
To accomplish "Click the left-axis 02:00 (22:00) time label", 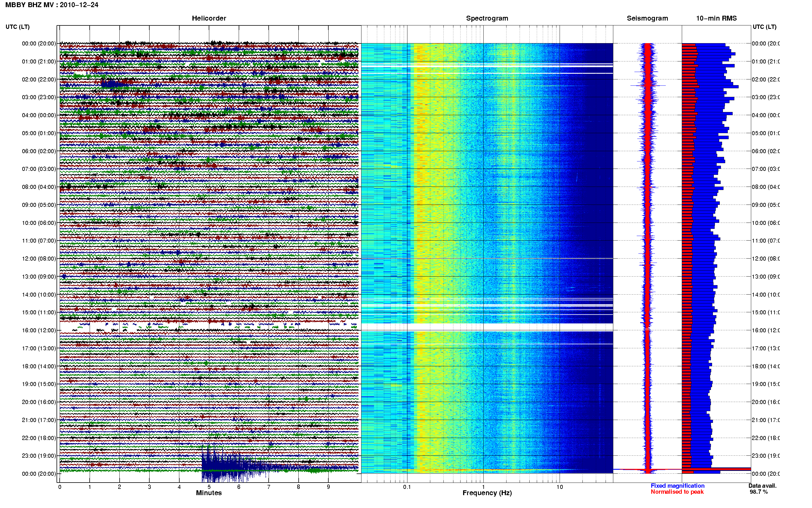I will click(39, 79).
